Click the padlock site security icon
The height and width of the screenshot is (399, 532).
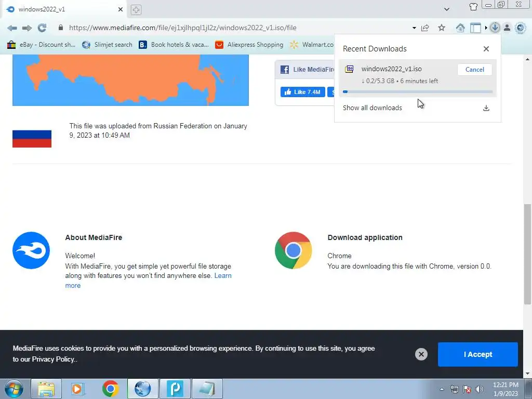[61, 28]
